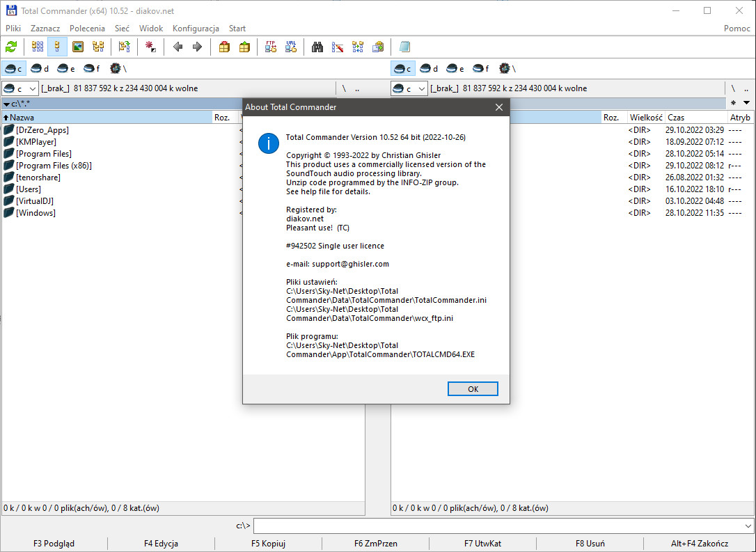
Task: Go to root with left panel backslash
Action: tap(344, 88)
